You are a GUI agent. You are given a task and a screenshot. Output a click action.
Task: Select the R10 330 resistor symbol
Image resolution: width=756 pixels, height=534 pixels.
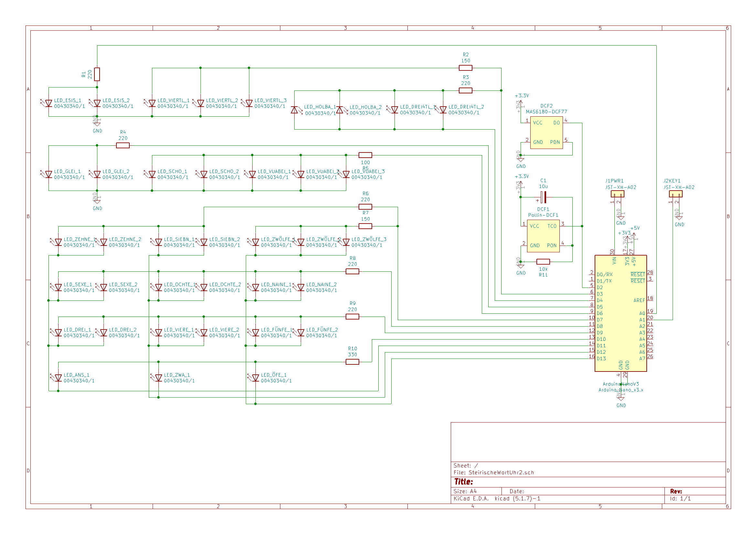352,362
